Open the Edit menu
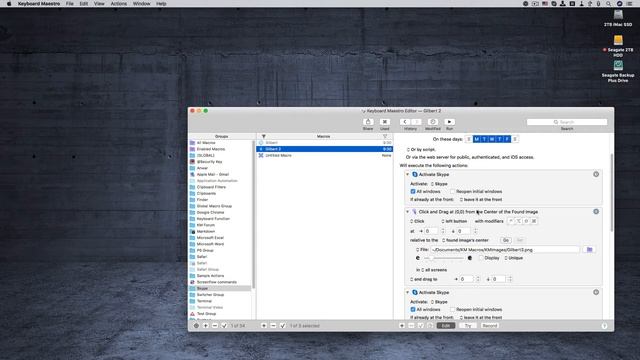The height and width of the screenshot is (360, 640). 84,4
